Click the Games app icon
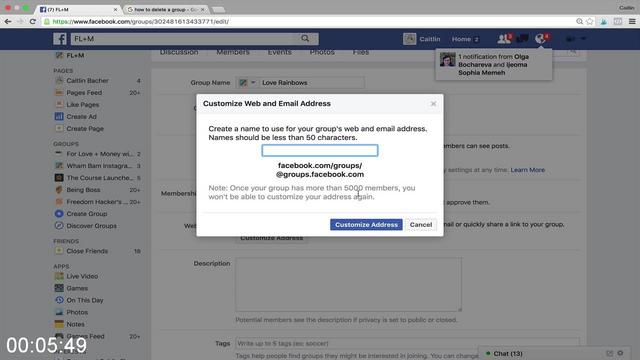Viewport: 640px width, 360px height. pyautogui.click(x=59, y=288)
